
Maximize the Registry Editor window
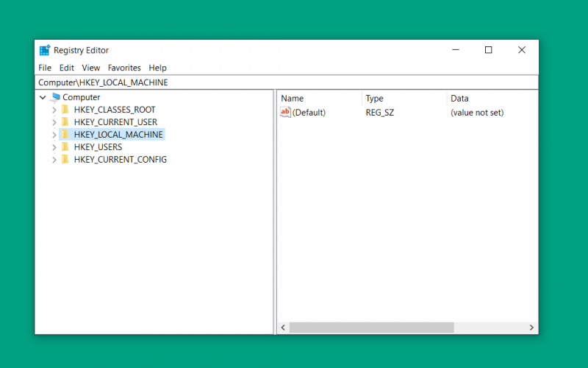click(x=488, y=50)
